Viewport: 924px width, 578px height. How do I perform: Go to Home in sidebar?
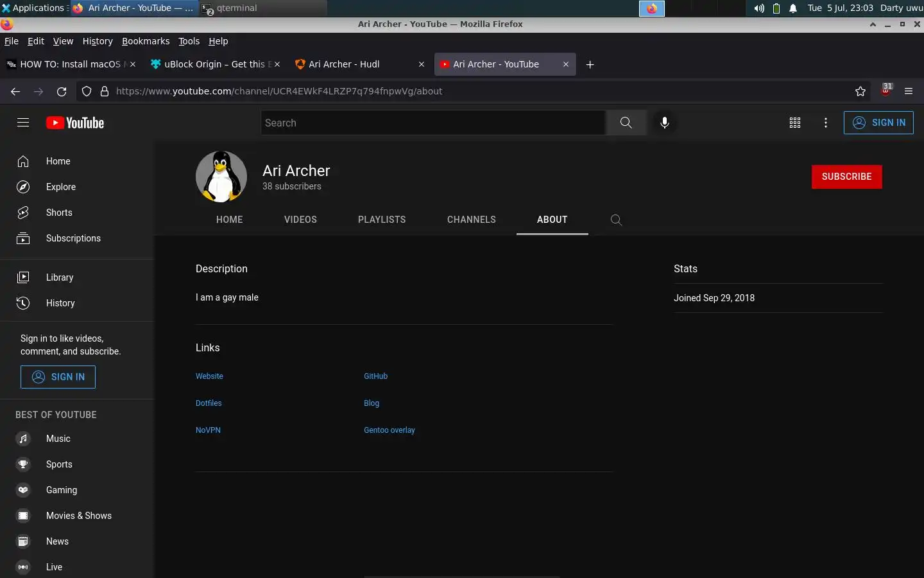[77, 161]
